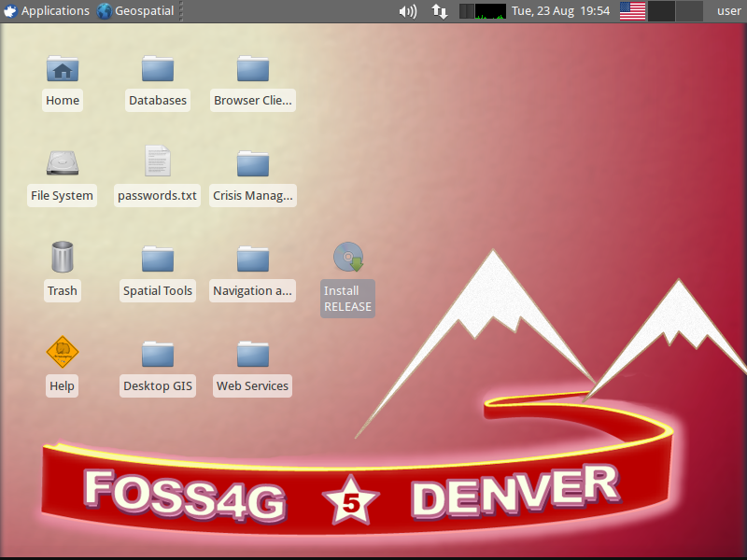Select the 'Home' icon label
This screenshot has height=560, width=747.
tap(63, 101)
